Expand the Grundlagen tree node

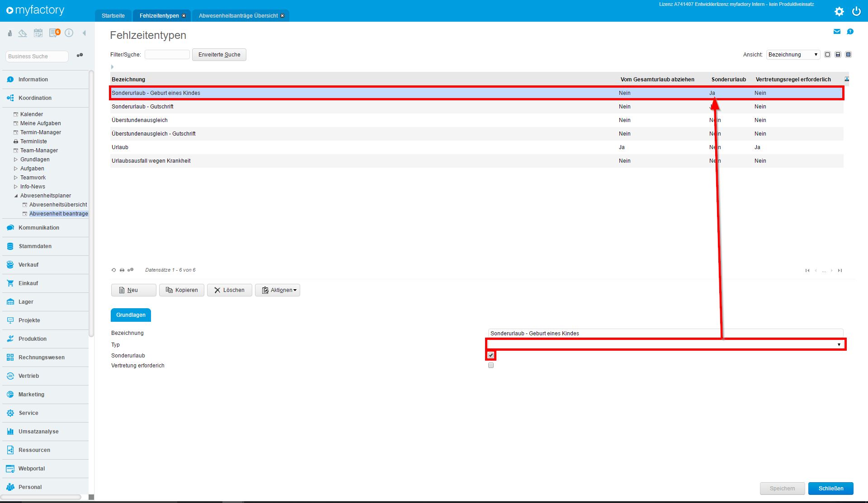click(16, 160)
